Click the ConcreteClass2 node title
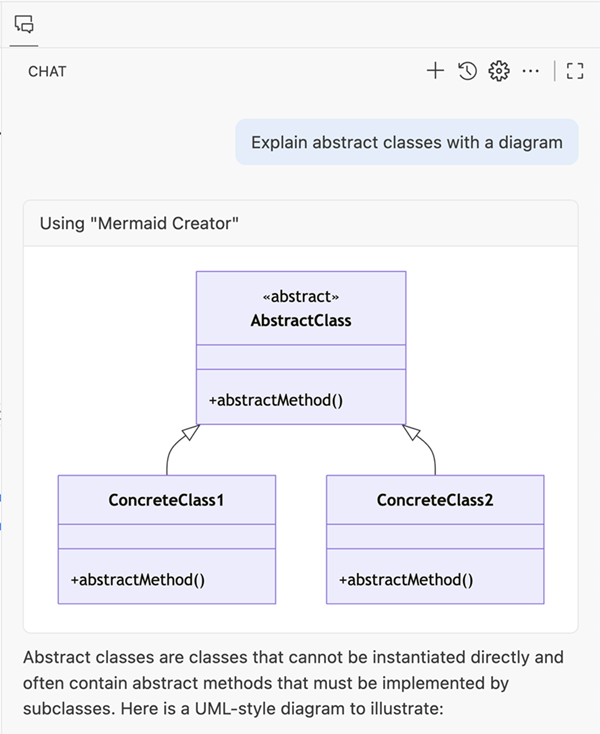600x734 pixels. point(435,499)
